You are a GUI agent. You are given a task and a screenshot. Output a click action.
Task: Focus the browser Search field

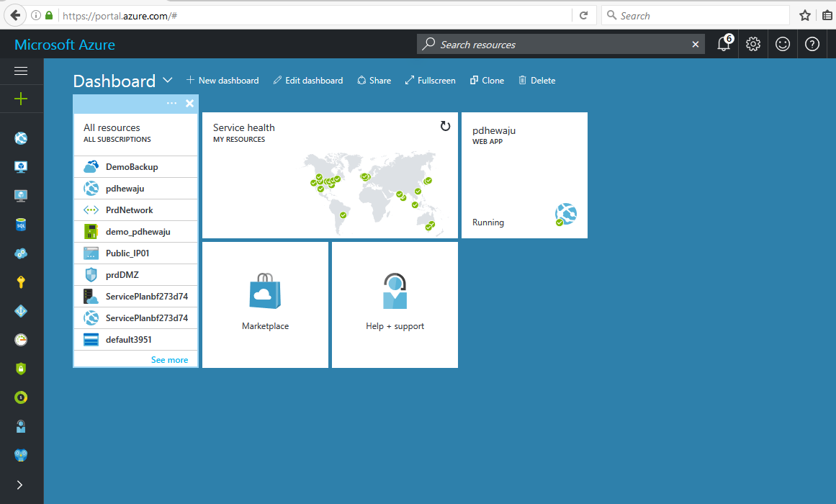(x=696, y=15)
